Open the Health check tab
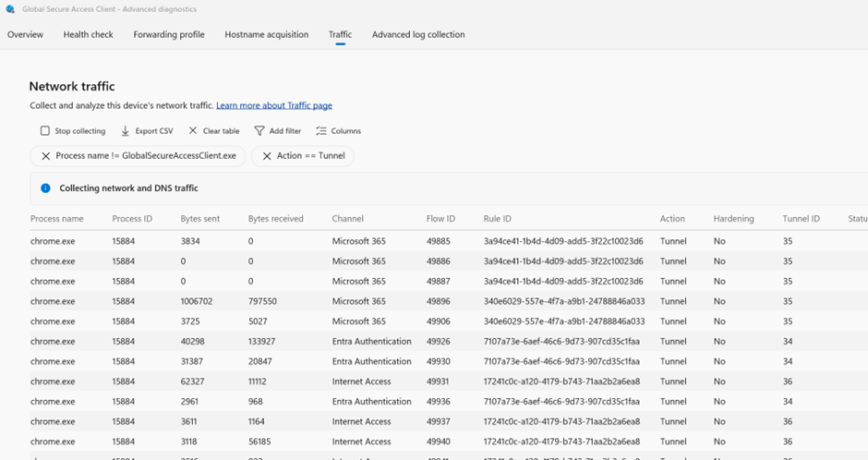Image resolution: width=868 pixels, height=460 pixels. click(x=88, y=35)
